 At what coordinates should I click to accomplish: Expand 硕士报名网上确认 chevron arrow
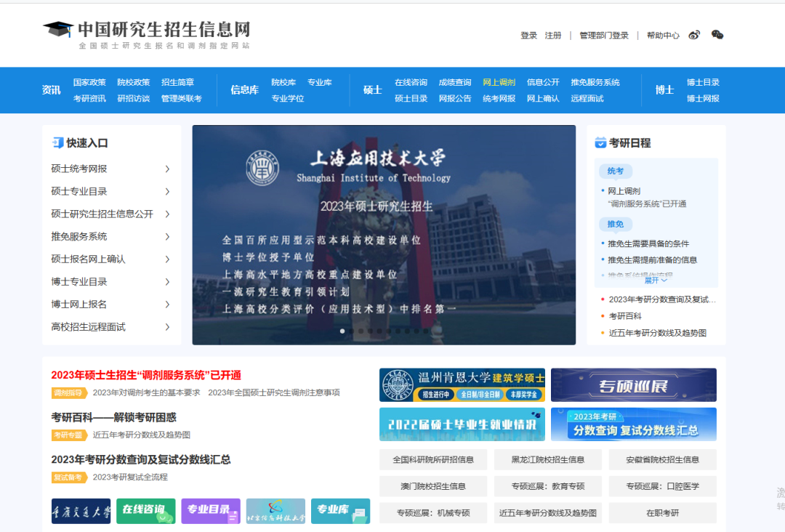pos(167,259)
